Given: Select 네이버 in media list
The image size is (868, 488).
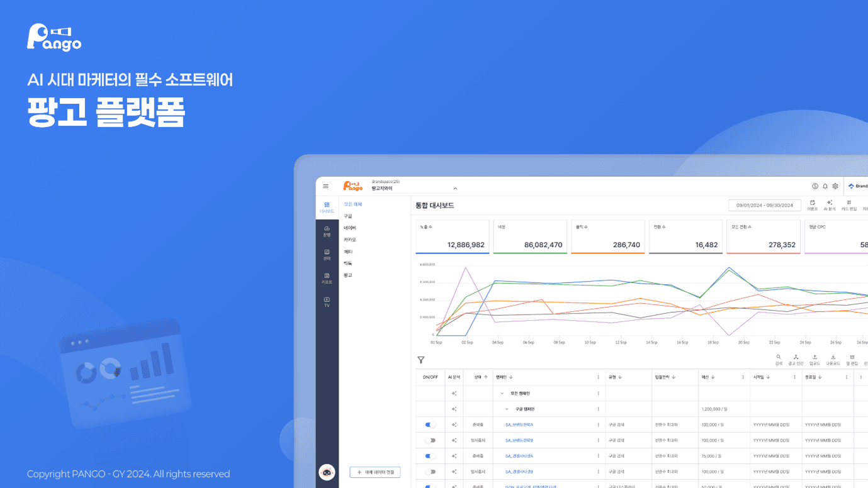Looking at the screenshot, I should 350,228.
